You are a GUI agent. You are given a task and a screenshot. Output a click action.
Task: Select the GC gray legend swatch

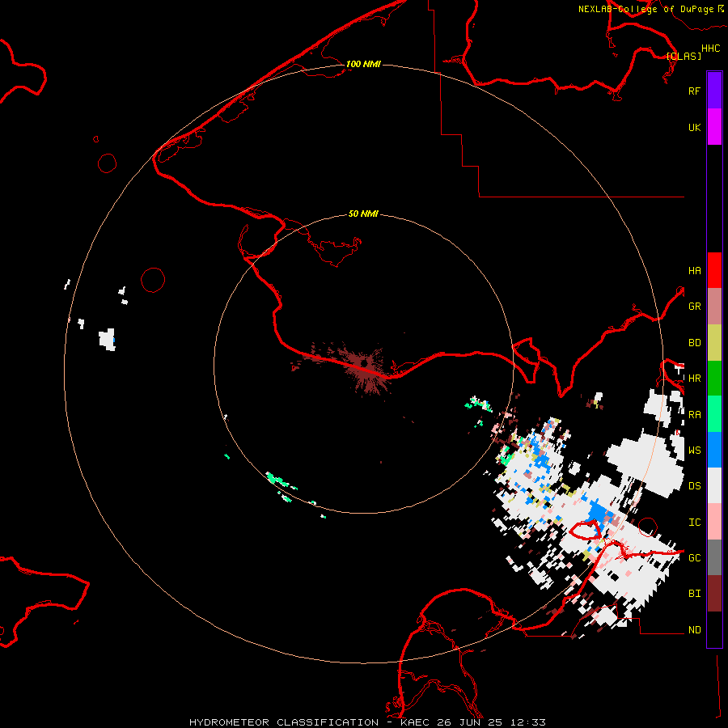[714, 557]
